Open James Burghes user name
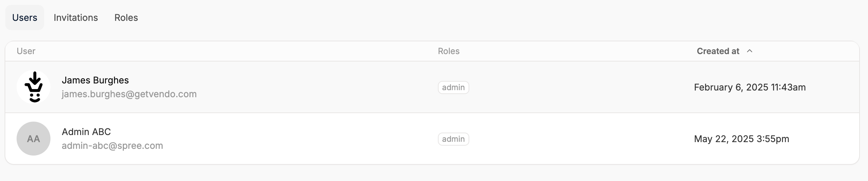 click(95, 80)
